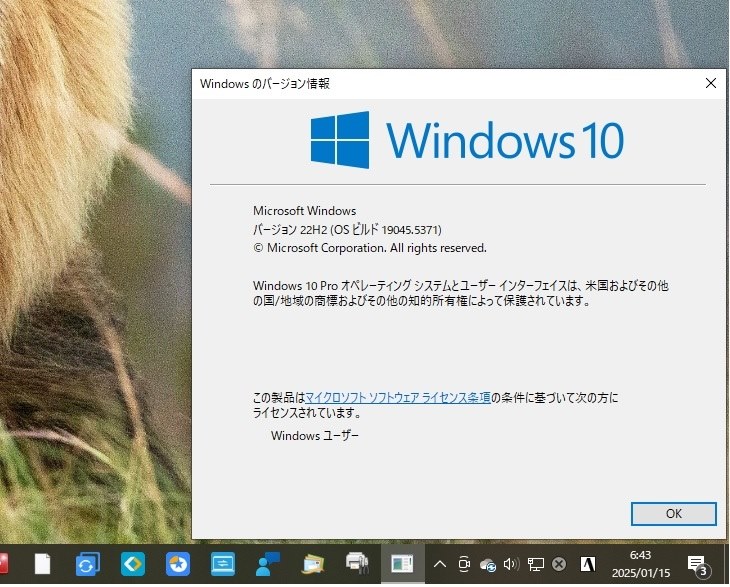Image resolution: width=730 pixels, height=587 pixels.
Task: Click the version text '22H2 (OS ビルド 19045.5371)'
Action: click(371, 229)
